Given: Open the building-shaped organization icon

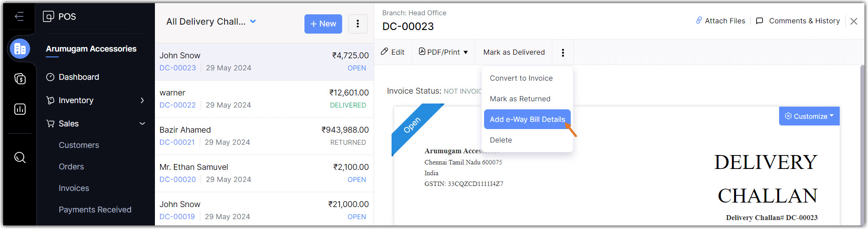Looking at the screenshot, I should (x=20, y=48).
